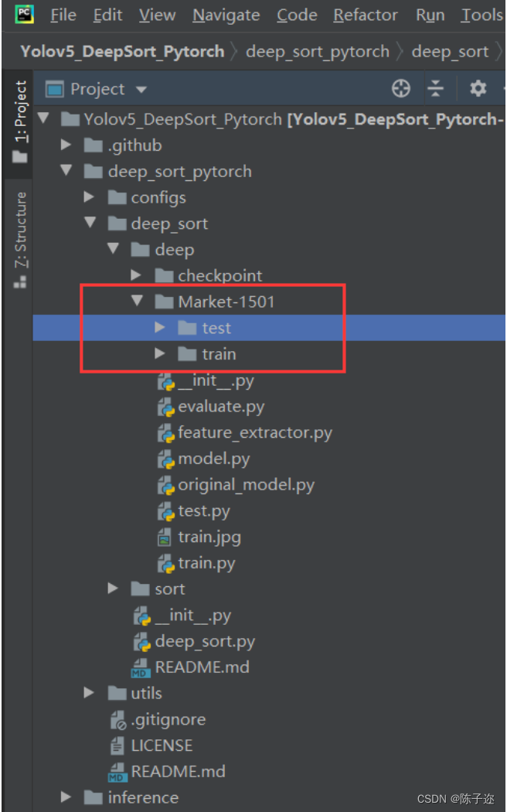Expand the utils folder arrow
The image size is (507, 812).
pyautogui.click(x=89, y=692)
